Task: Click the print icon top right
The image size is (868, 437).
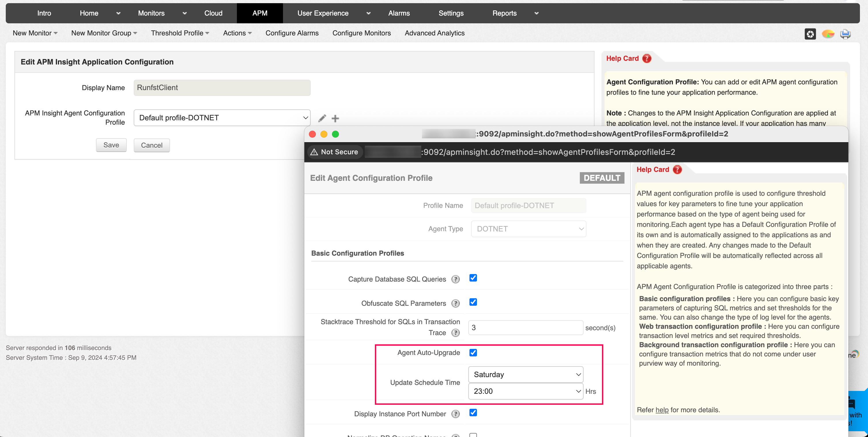Action: 846,34
